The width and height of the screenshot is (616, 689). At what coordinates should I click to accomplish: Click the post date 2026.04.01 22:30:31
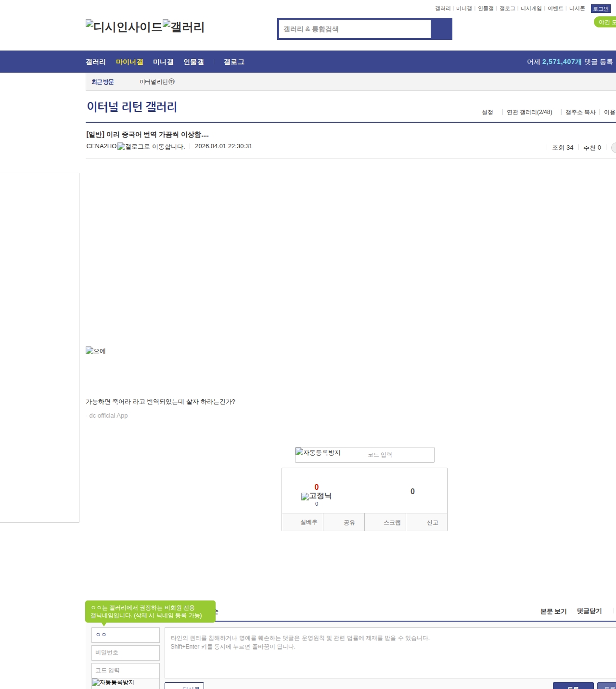[224, 146]
